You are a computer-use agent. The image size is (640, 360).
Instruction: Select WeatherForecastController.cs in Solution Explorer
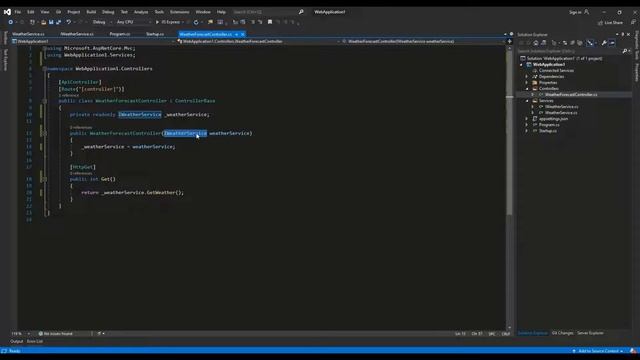[x=571, y=95]
